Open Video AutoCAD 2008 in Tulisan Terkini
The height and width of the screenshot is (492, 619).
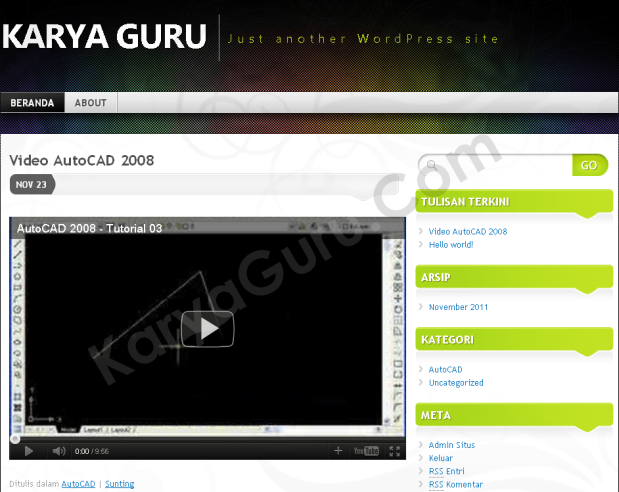point(468,231)
